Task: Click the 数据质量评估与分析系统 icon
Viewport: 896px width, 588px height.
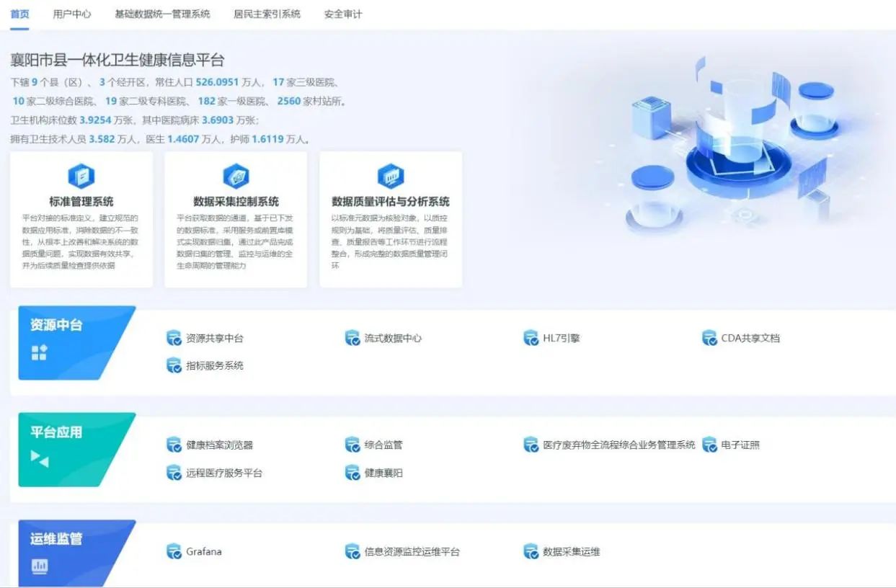Action: [391, 175]
